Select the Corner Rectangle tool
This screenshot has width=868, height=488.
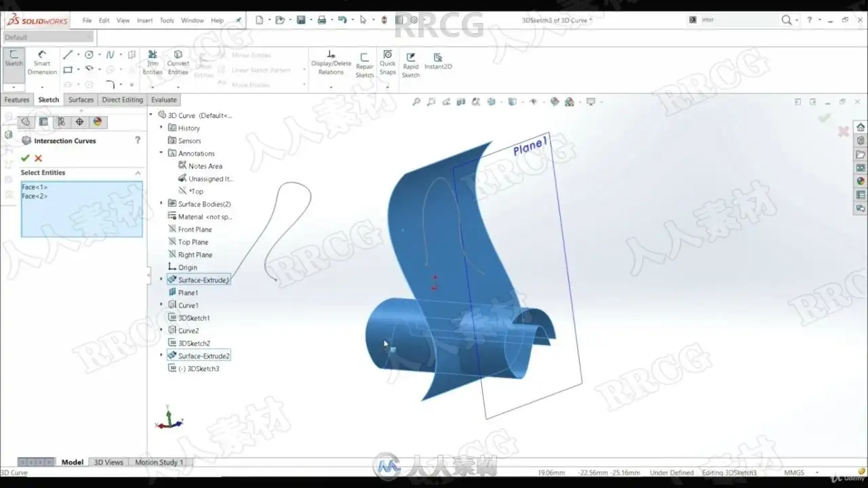click(68, 70)
